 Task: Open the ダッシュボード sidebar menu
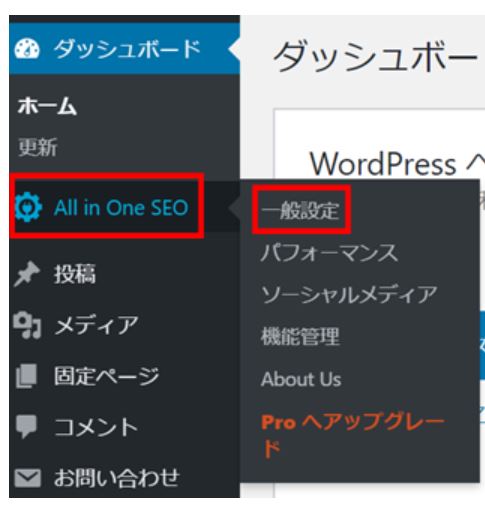pyautogui.click(x=124, y=49)
